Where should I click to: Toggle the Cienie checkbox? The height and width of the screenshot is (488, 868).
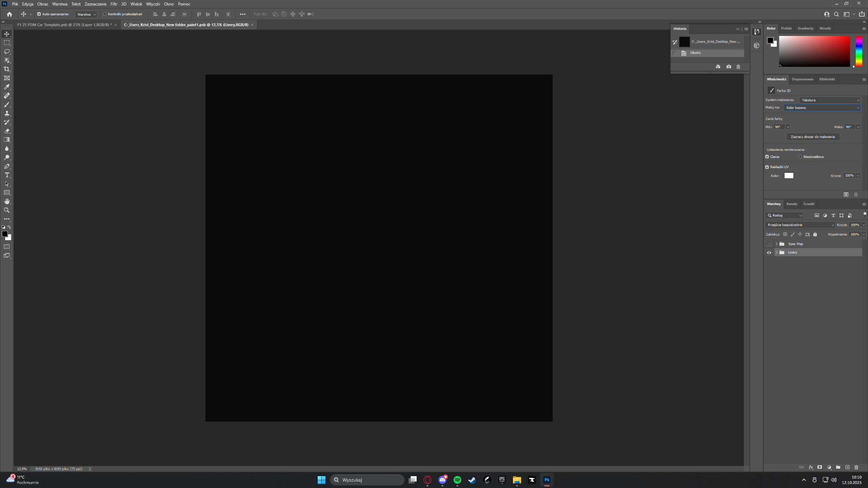point(767,157)
